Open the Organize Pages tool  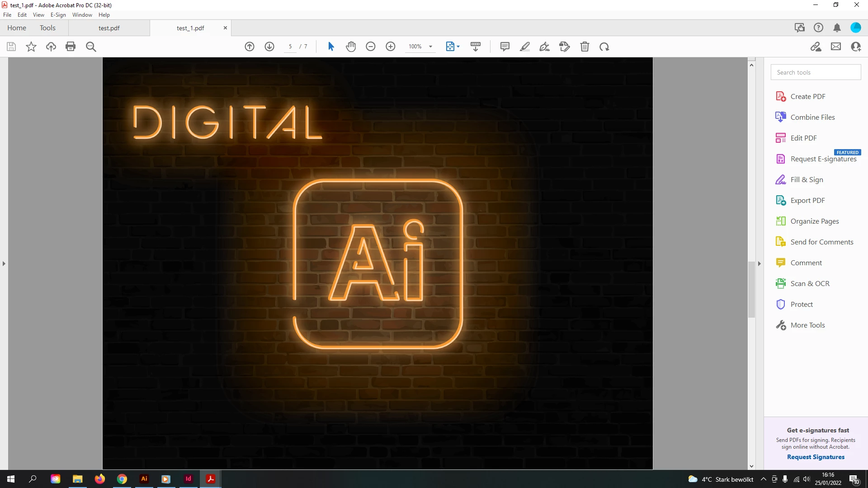click(x=814, y=221)
